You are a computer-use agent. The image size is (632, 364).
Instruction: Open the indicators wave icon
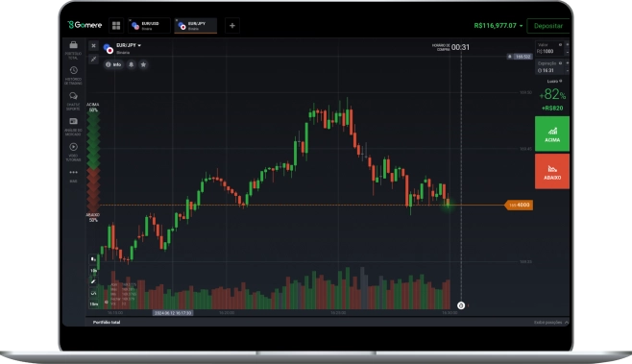pos(93,293)
